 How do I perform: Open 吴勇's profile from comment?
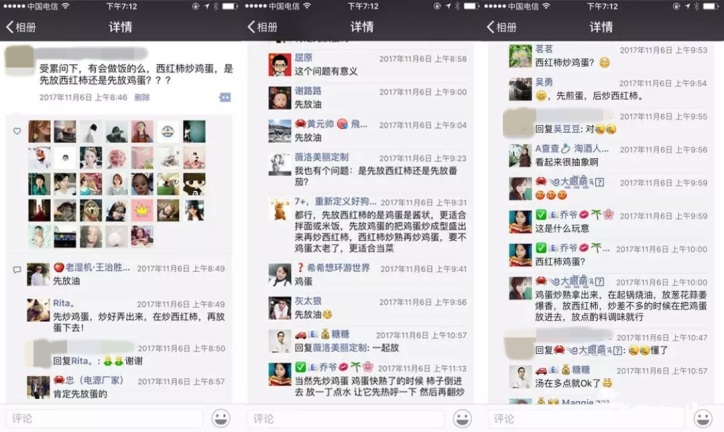544,82
